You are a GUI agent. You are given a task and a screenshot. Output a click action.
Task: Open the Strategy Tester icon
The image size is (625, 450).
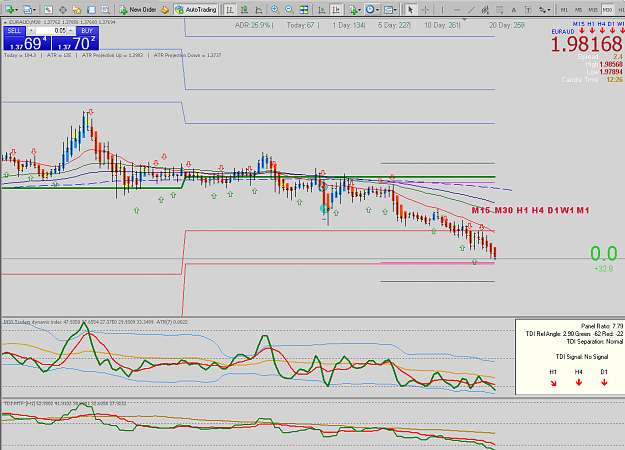click(106, 10)
